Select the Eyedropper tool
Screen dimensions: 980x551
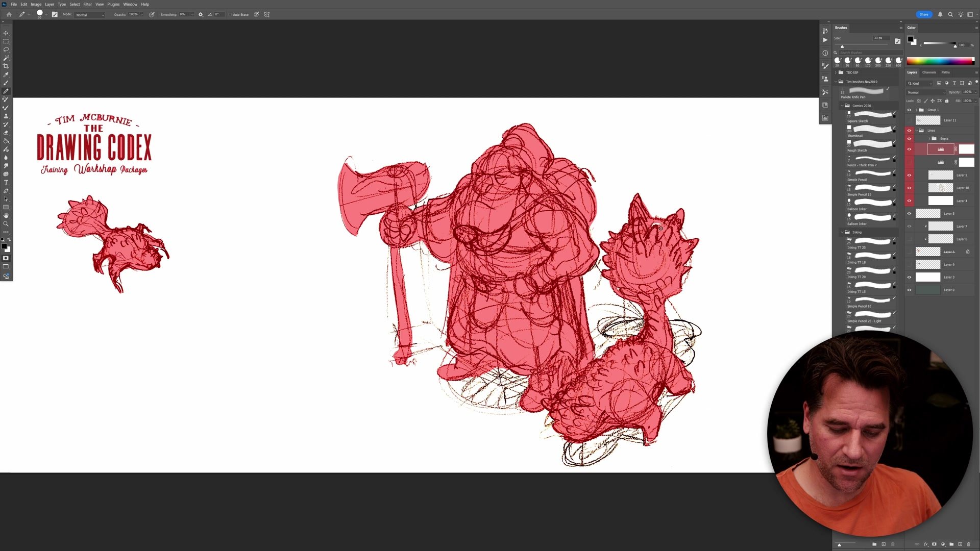tap(6, 74)
